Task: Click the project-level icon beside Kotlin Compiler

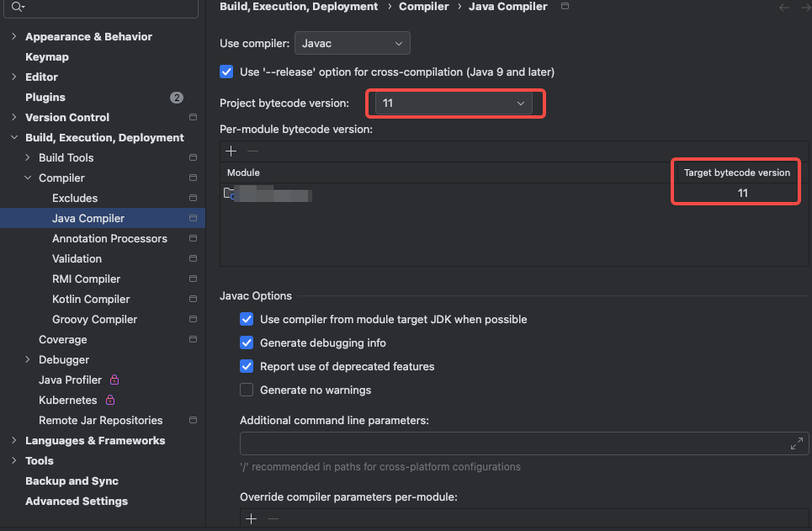Action: click(194, 299)
